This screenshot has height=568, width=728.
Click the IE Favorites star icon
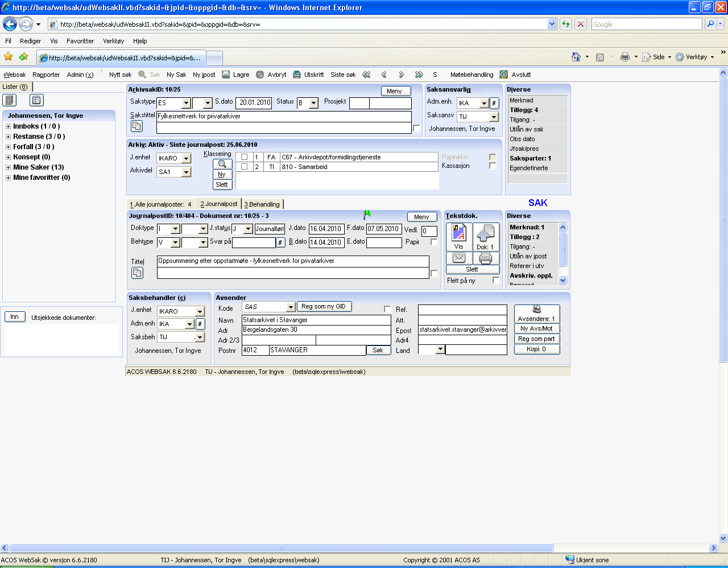tap(8, 57)
